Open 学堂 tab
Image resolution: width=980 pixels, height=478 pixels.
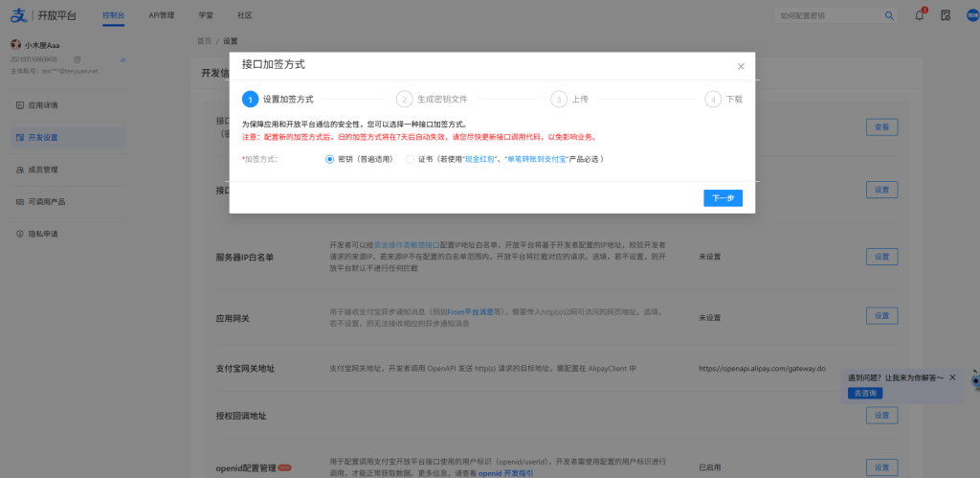pyautogui.click(x=207, y=15)
